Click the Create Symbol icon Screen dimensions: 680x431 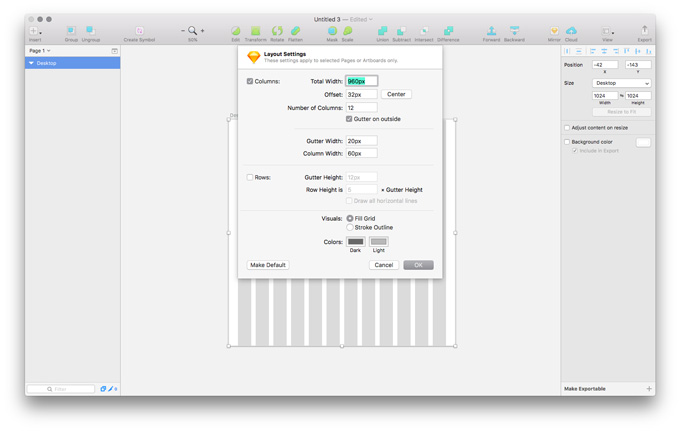[139, 31]
